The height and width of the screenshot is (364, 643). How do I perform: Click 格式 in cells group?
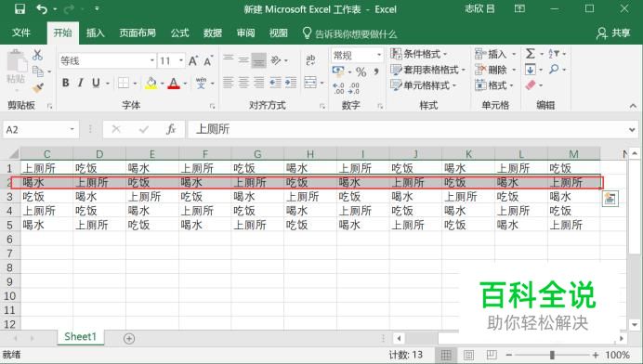coord(494,85)
